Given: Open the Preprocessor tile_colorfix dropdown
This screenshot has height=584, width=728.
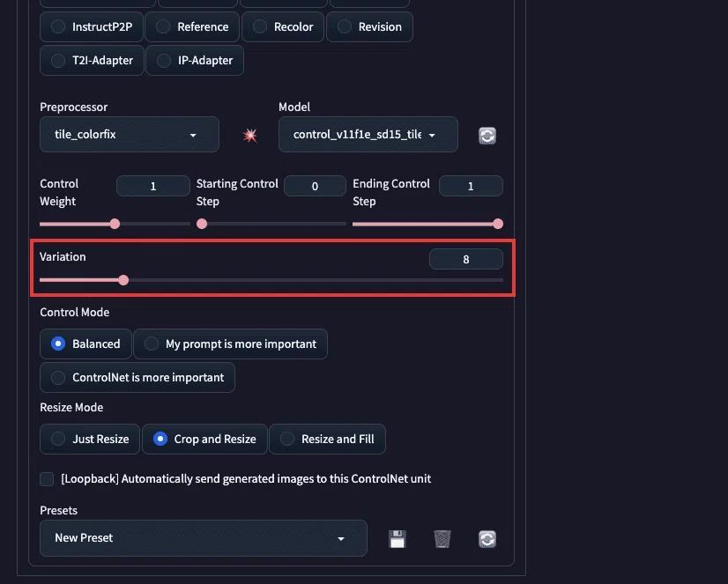Looking at the screenshot, I should point(130,135).
